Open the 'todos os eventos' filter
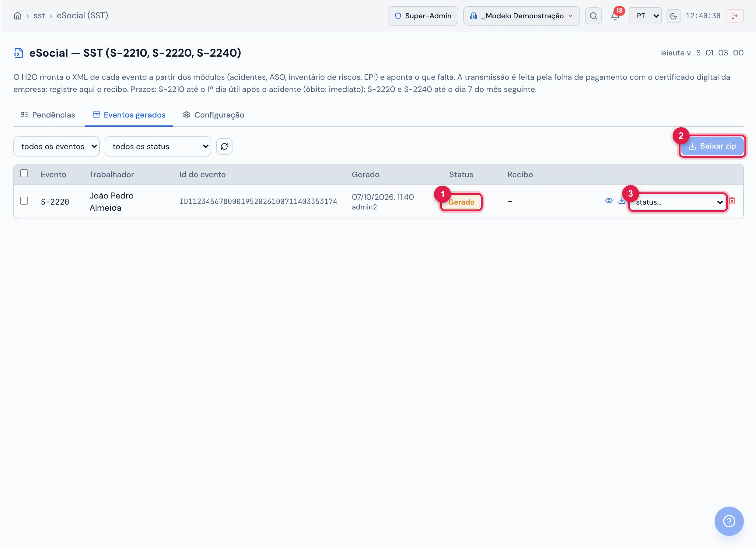 click(x=57, y=146)
